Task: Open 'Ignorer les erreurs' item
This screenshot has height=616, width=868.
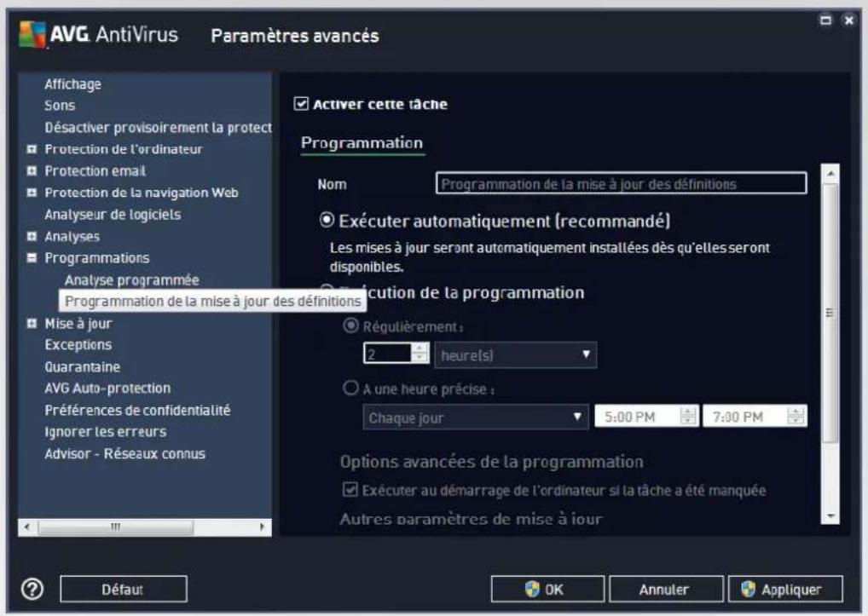Action: point(105,431)
